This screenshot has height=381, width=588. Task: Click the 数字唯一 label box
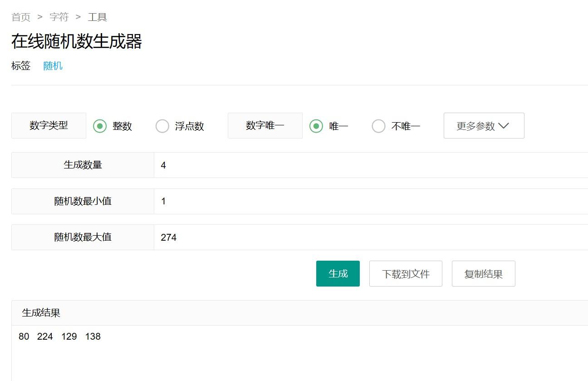pyautogui.click(x=265, y=126)
